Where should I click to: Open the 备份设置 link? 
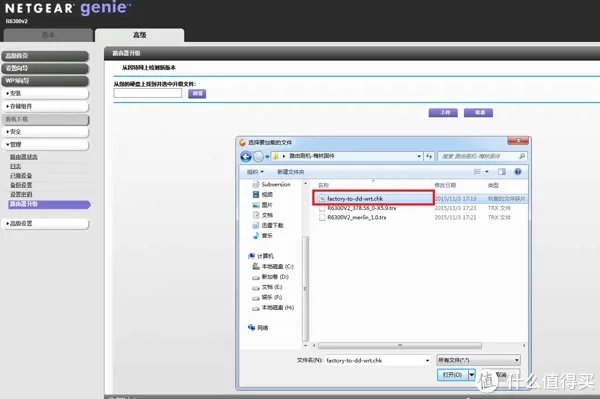21,185
